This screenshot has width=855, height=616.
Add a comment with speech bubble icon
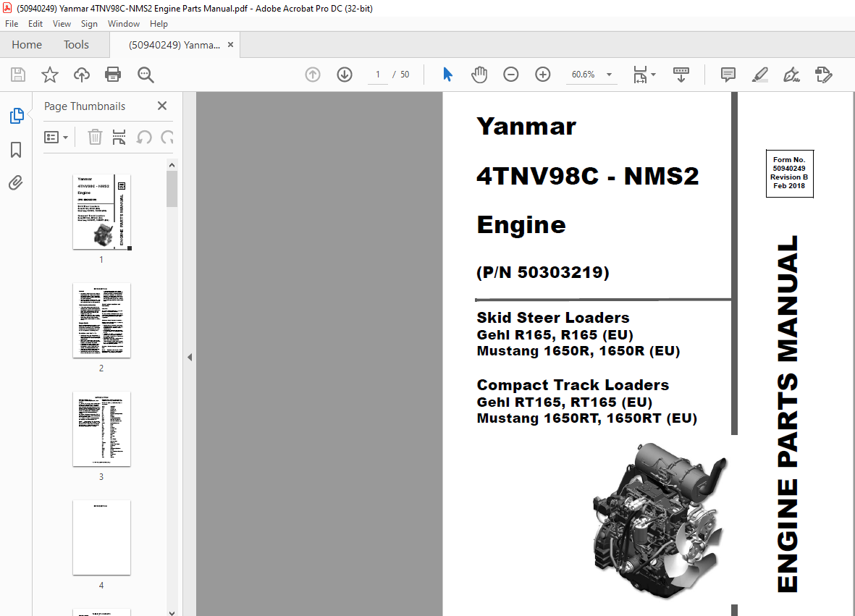(728, 75)
